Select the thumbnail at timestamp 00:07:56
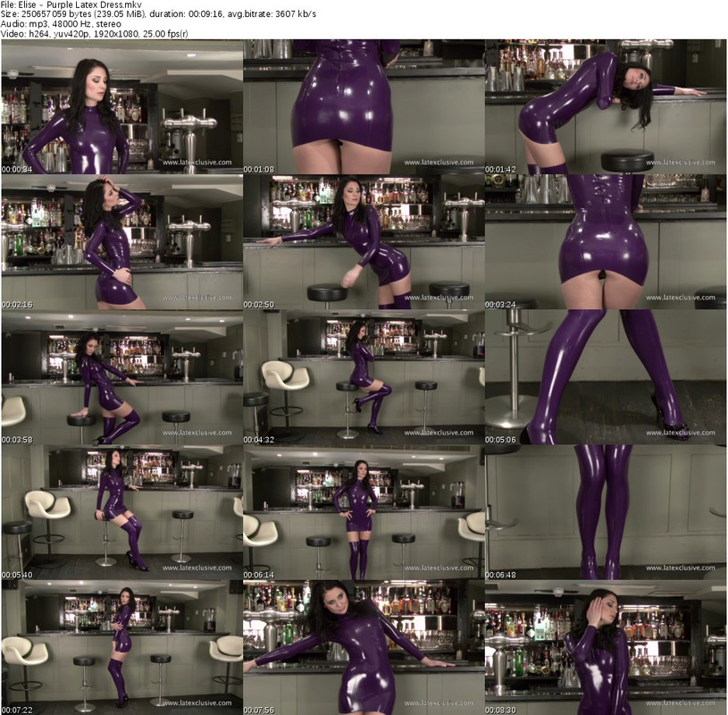The height and width of the screenshot is (715, 728). click(364, 648)
